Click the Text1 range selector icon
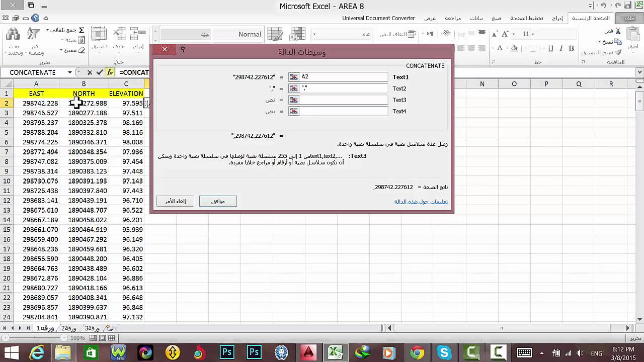The height and width of the screenshot is (362, 644). coord(294,77)
